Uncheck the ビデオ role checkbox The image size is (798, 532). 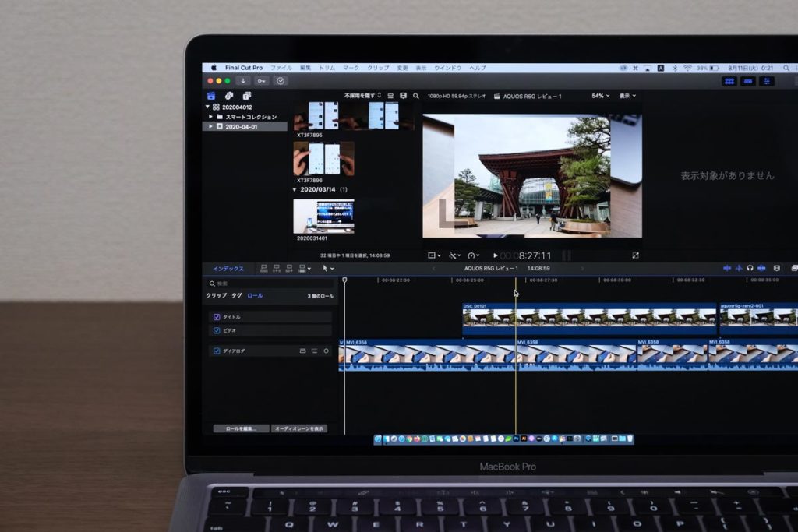[x=217, y=330]
